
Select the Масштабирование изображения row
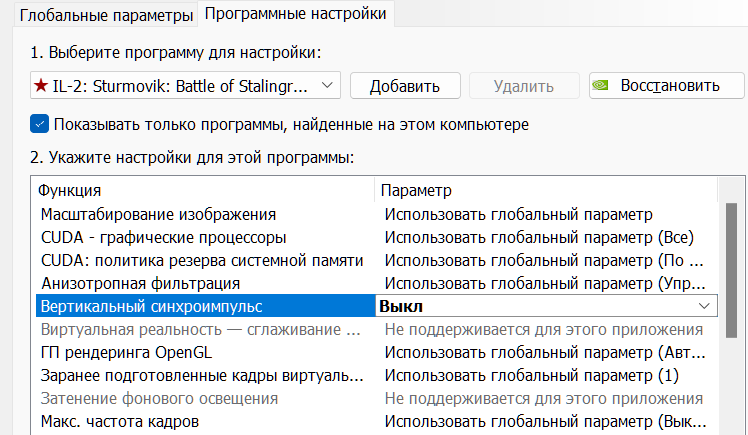coord(158,214)
